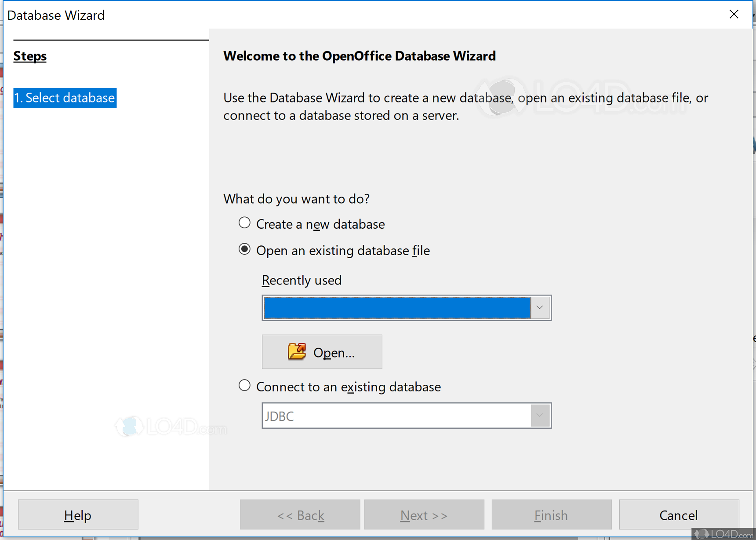The height and width of the screenshot is (540, 756).
Task: Click the X to close Database Wizard
Action: 734,14
